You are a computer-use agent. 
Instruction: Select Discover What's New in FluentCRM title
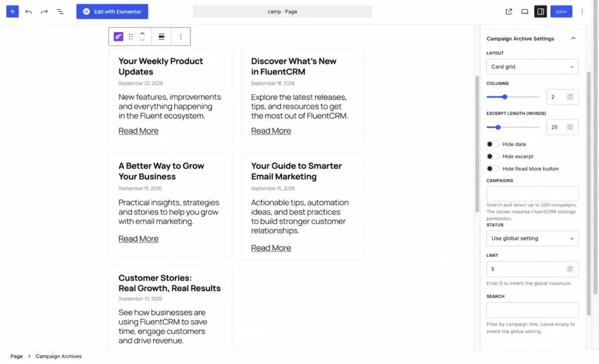(294, 67)
